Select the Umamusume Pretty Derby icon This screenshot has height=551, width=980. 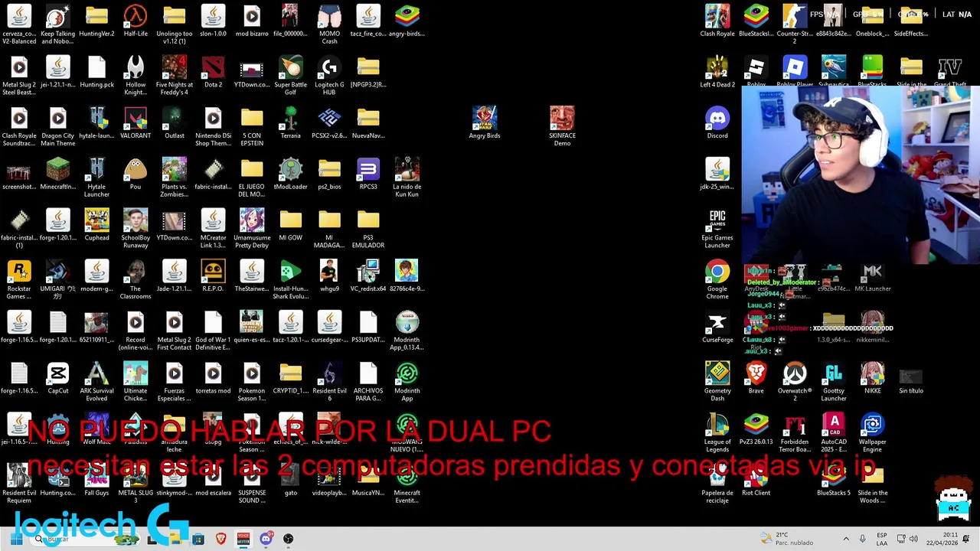pos(252,229)
